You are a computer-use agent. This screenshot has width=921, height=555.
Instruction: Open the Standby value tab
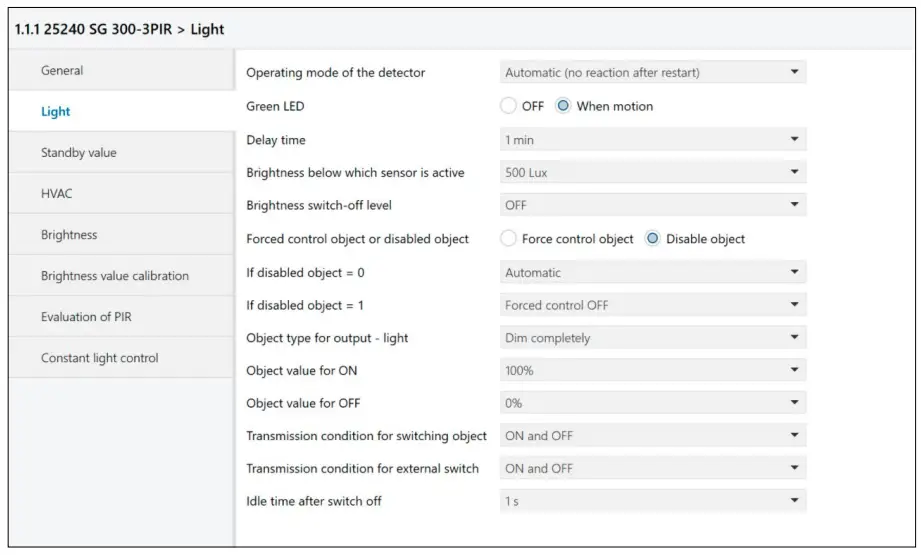coord(78,153)
